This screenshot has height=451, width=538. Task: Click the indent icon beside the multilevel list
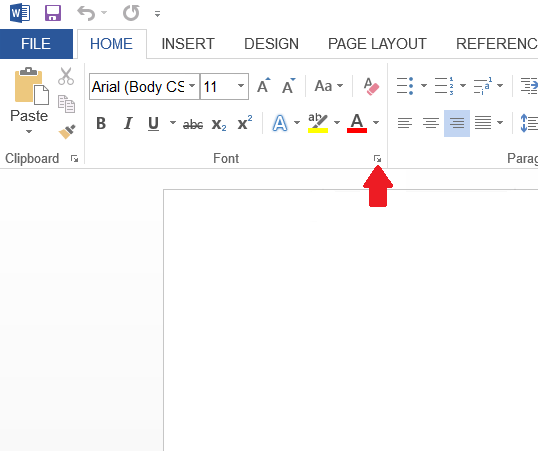[x=529, y=86]
